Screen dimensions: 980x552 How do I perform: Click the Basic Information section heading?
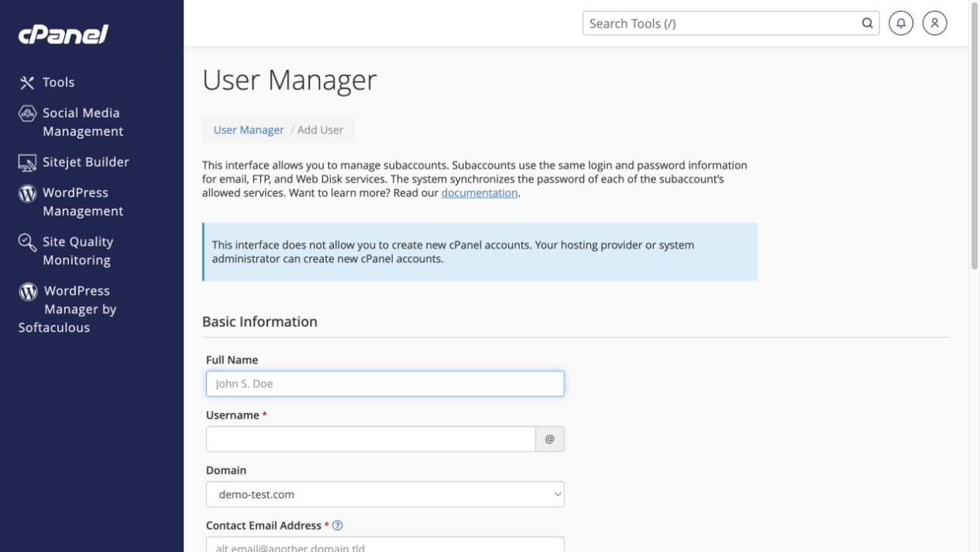click(260, 322)
